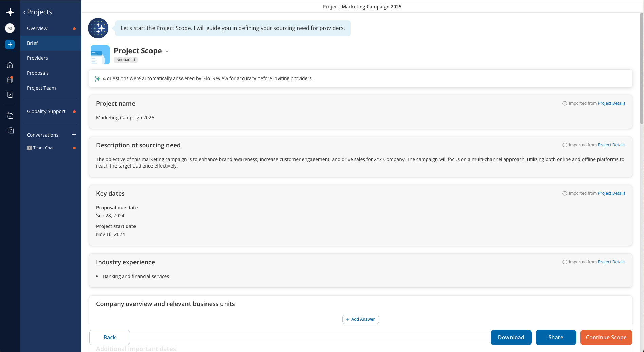Viewport: 644px width, 352px height.
Task: Go back to Projects list
Action: [x=38, y=12]
